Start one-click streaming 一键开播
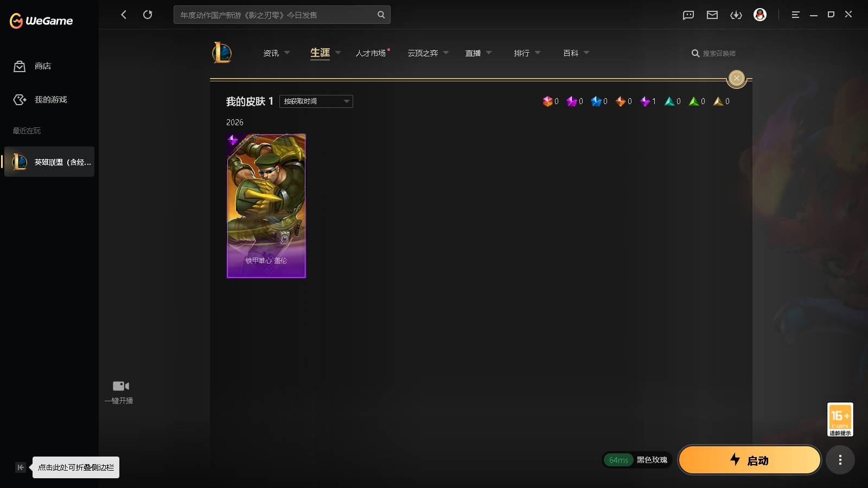Screen dimensions: 868x488 (120, 392)
